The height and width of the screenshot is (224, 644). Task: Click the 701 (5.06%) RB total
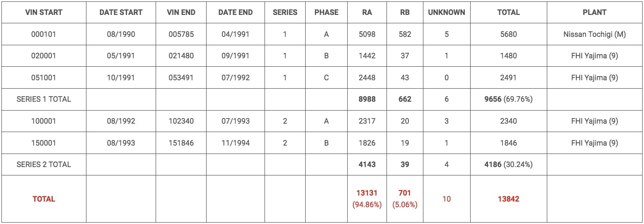(405, 199)
